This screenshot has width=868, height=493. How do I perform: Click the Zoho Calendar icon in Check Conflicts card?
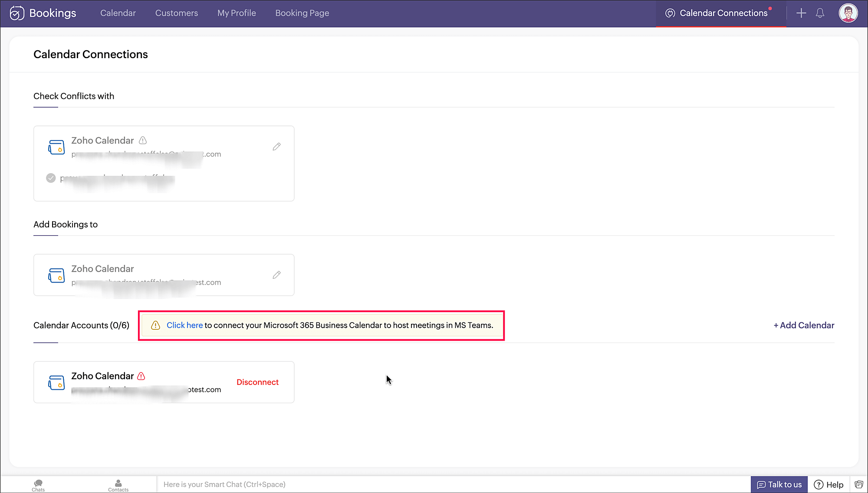56,147
